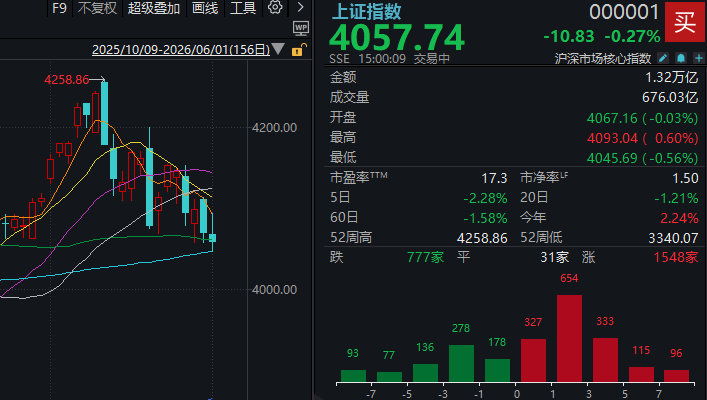Expand the date range dropdown triangle
The image size is (707, 400).
(278, 49)
